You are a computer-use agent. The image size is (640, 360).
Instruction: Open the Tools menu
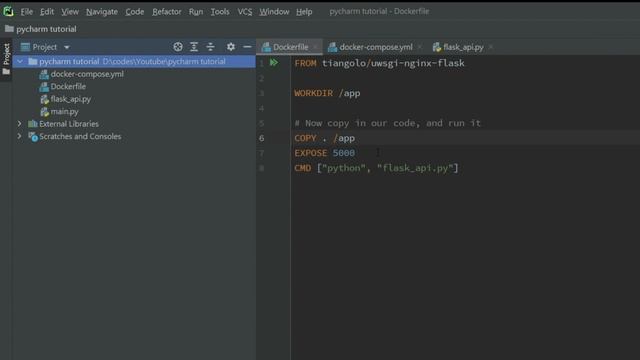click(x=220, y=12)
